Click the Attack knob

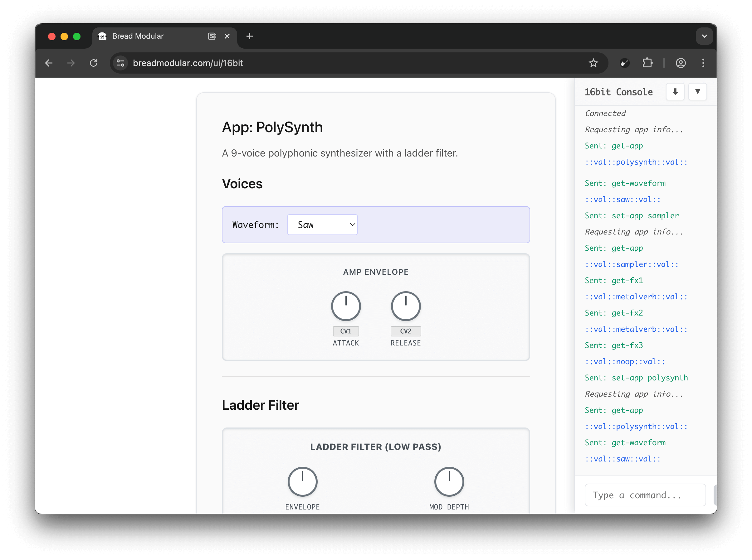[x=346, y=306]
